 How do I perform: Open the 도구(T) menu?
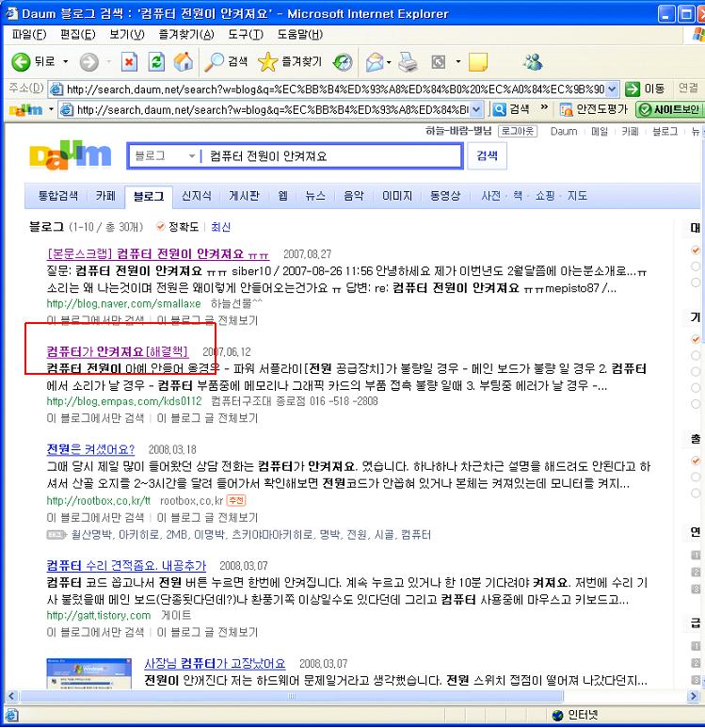pos(246,34)
